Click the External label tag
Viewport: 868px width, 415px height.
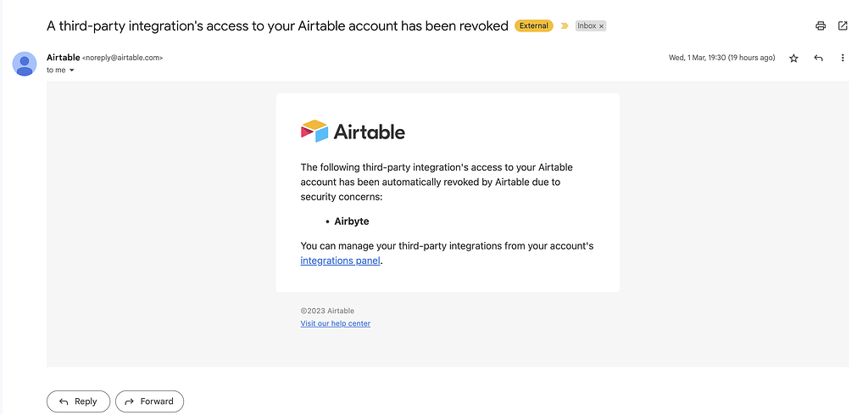[x=534, y=26]
